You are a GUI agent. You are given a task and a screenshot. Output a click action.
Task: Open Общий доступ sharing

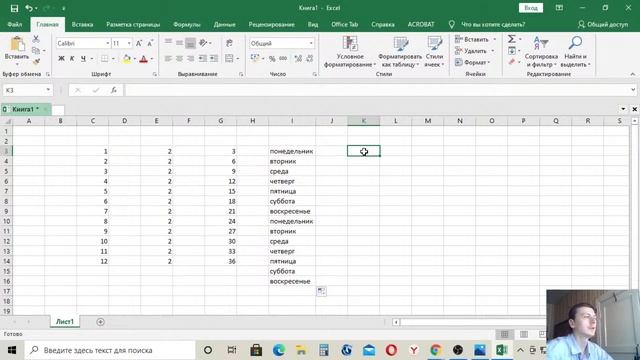[x=603, y=24]
